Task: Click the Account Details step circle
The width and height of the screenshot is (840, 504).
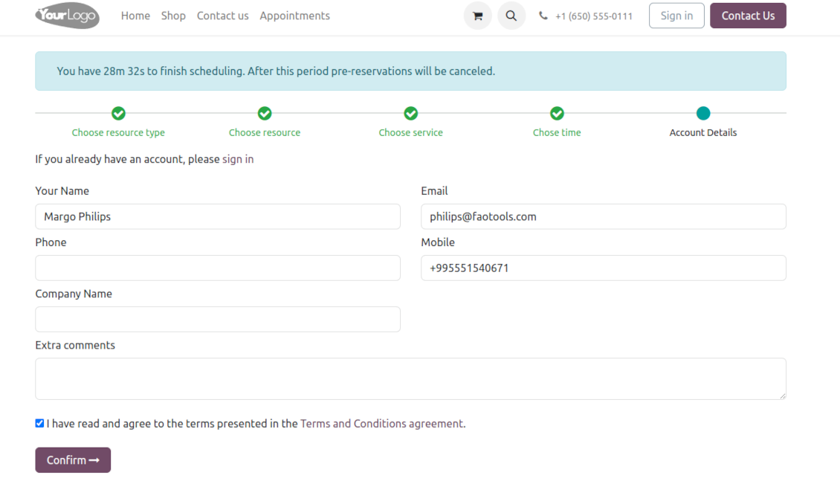Action: point(702,113)
